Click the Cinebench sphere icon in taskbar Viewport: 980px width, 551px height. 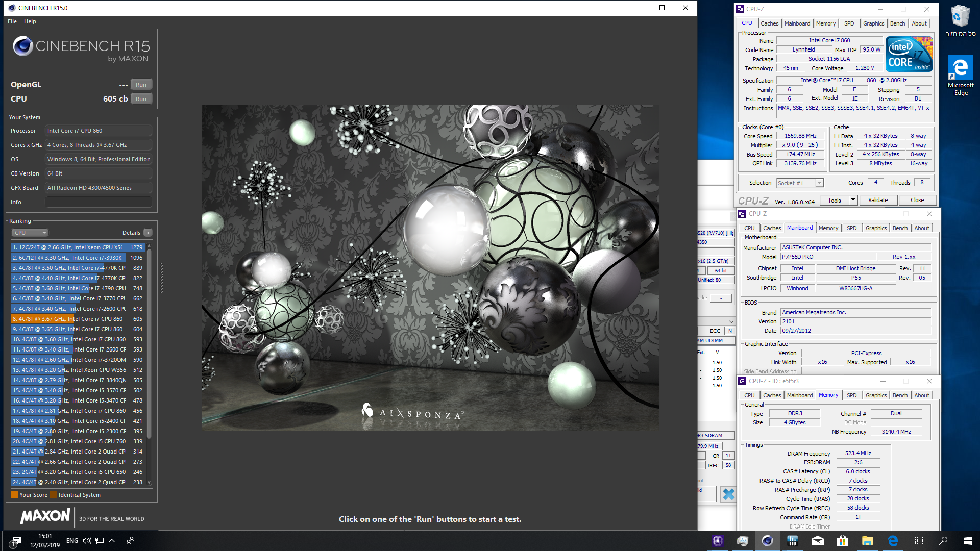pyautogui.click(x=767, y=541)
